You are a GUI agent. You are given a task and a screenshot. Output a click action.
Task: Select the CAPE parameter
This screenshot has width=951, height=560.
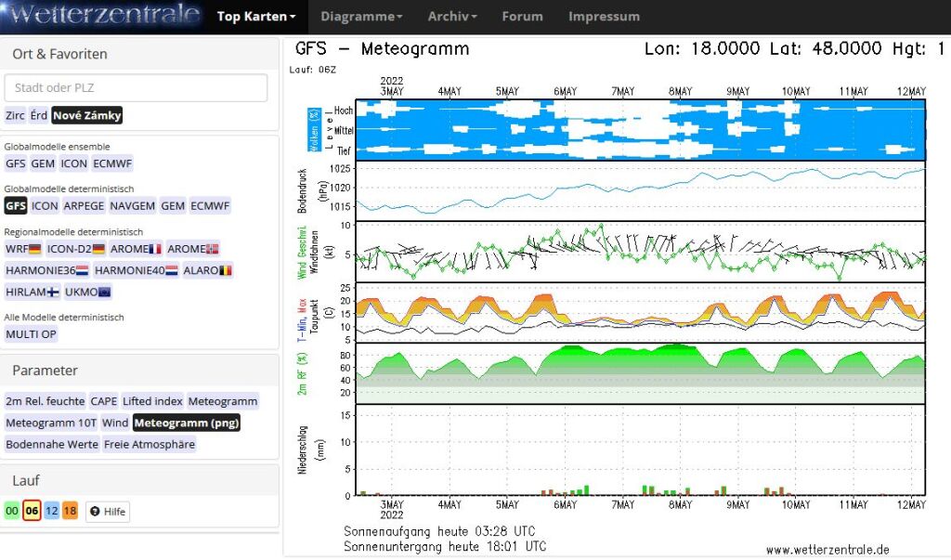[104, 401]
